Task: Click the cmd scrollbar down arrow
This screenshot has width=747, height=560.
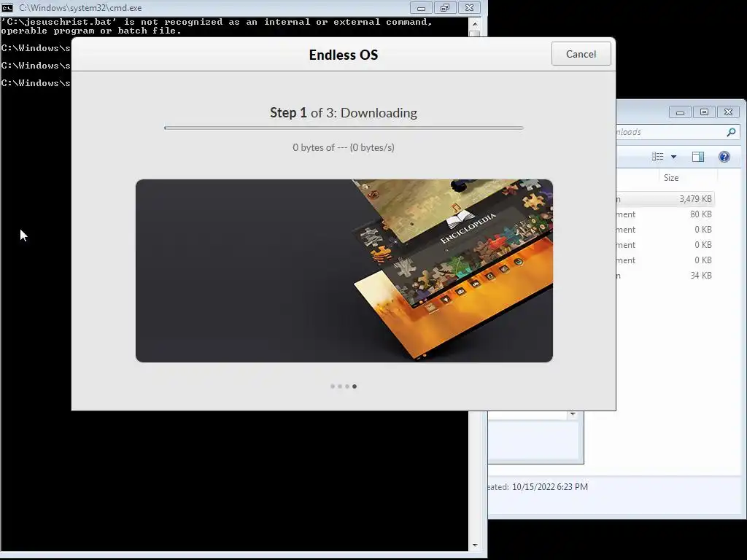Action: pos(474,545)
